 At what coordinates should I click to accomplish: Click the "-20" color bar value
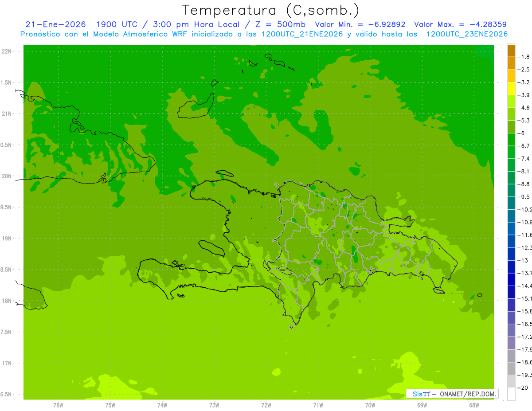[523, 388]
